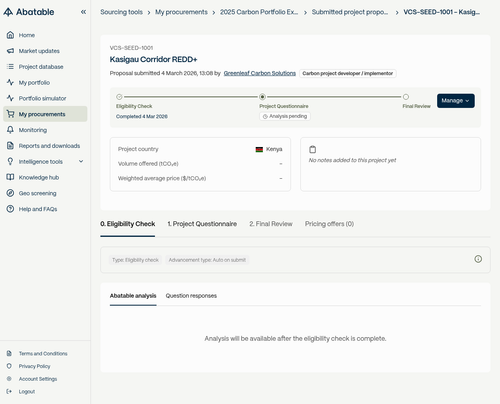This screenshot has height=404, width=500.
Task: Click the Completed 4 Mar 2026 text
Action: [x=142, y=116]
